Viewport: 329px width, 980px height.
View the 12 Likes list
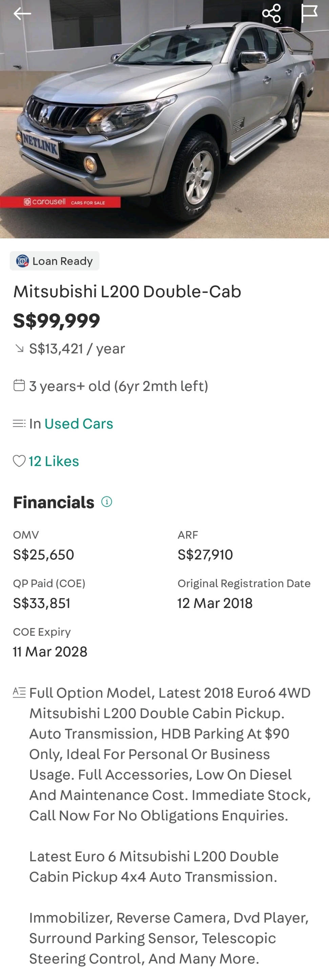54,461
